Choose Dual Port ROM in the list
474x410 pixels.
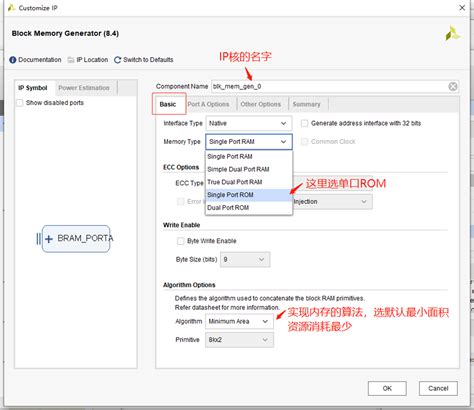click(x=249, y=208)
